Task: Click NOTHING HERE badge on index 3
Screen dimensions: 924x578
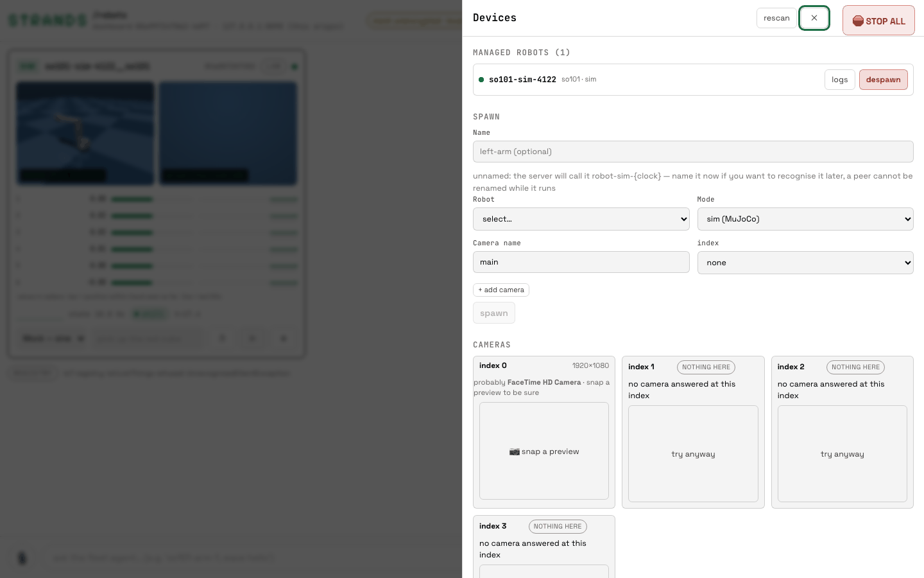Action: 558,527
